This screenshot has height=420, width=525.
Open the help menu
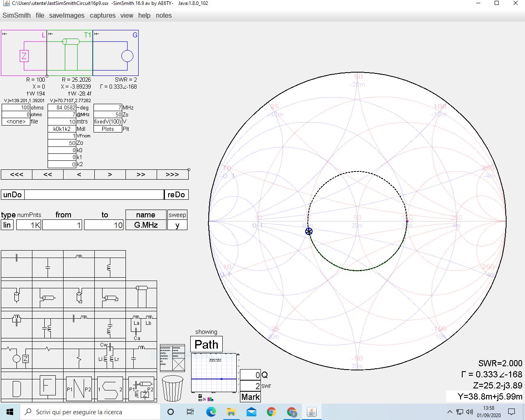click(144, 15)
